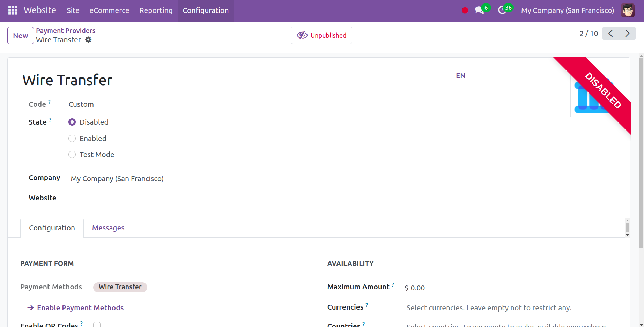Select the Disabled state radio button

(72, 122)
